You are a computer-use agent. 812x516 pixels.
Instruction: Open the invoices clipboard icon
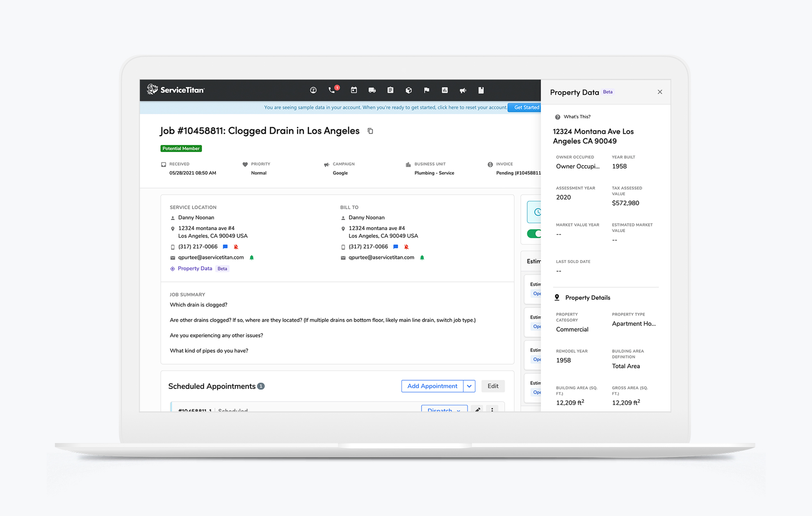390,90
